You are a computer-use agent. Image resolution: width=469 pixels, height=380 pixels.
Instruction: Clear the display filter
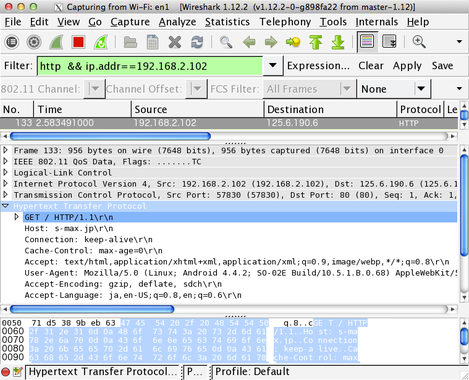click(x=371, y=66)
